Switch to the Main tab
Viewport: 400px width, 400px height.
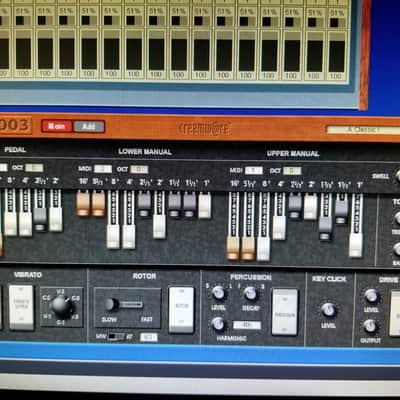click(57, 126)
